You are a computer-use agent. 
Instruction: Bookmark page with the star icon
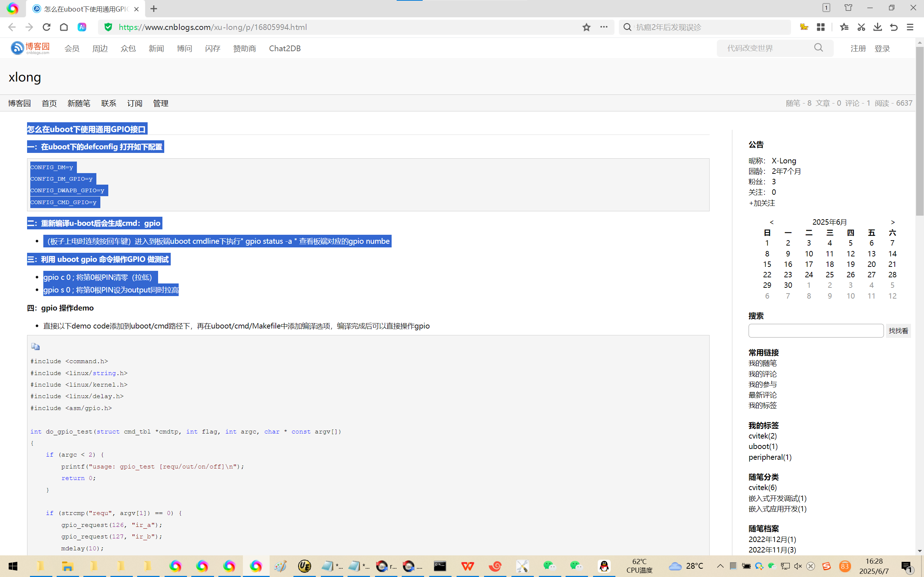586,27
